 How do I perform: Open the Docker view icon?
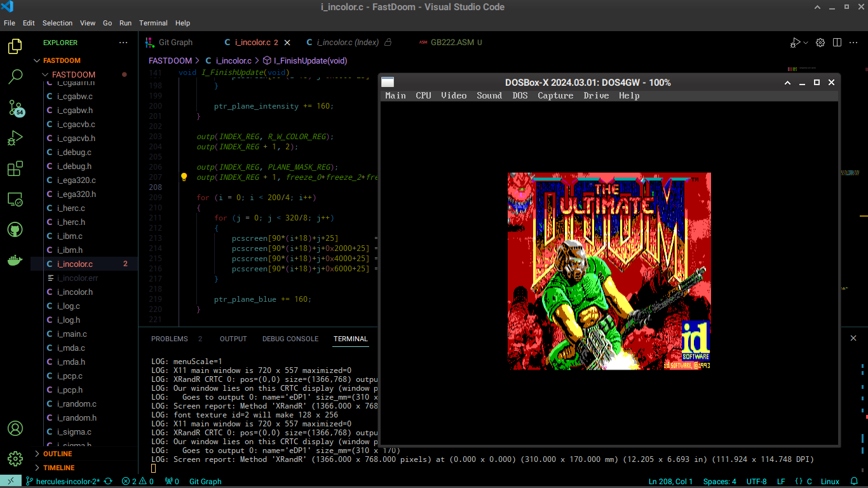click(15, 260)
